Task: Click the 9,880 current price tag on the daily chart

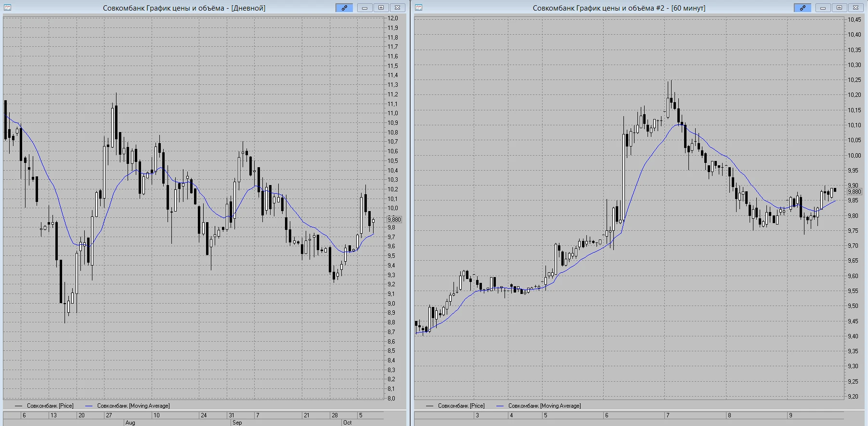Action: coord(394,220)
